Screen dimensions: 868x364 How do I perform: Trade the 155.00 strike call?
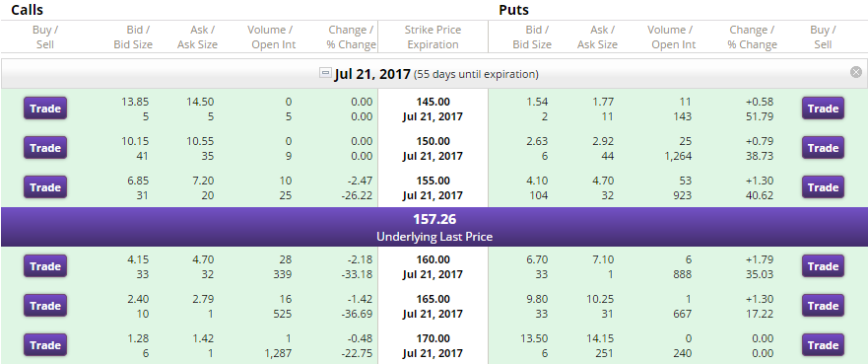(45, 187)
